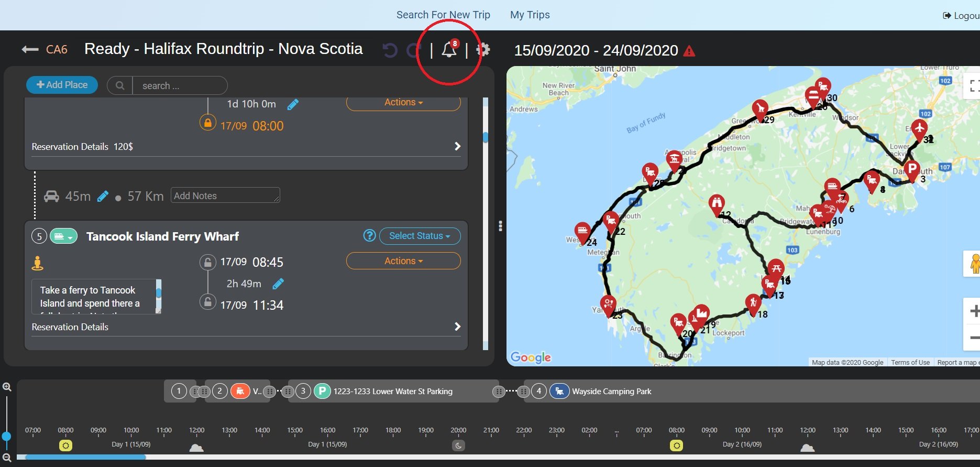Click the yellow street view person icon

[37, 263]
